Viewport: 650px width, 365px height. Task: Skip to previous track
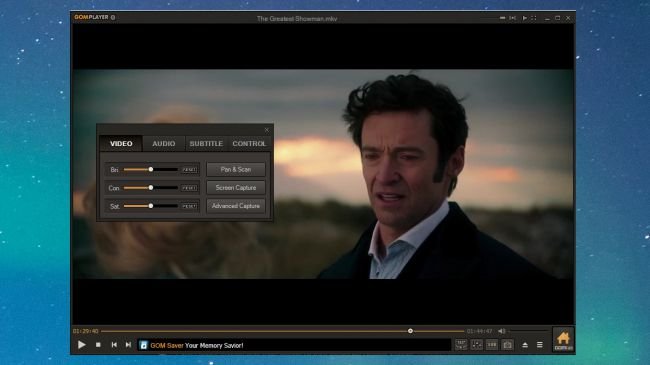(x=114, y=345)
